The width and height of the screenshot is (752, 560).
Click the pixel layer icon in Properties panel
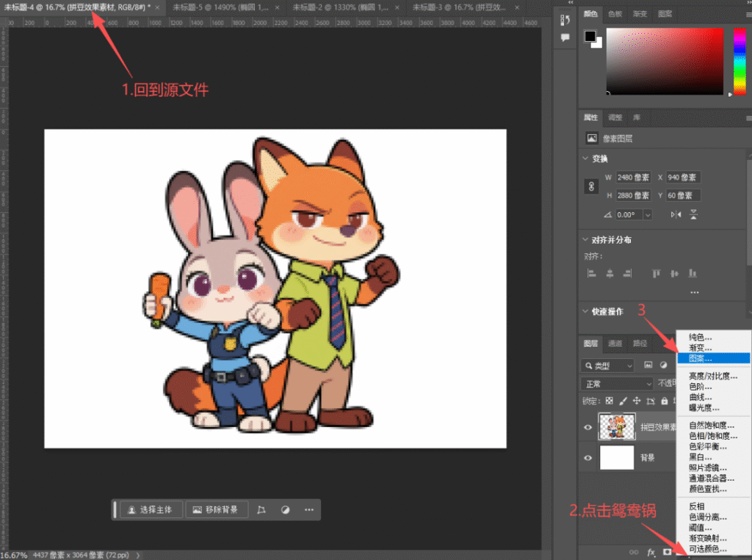592,139
